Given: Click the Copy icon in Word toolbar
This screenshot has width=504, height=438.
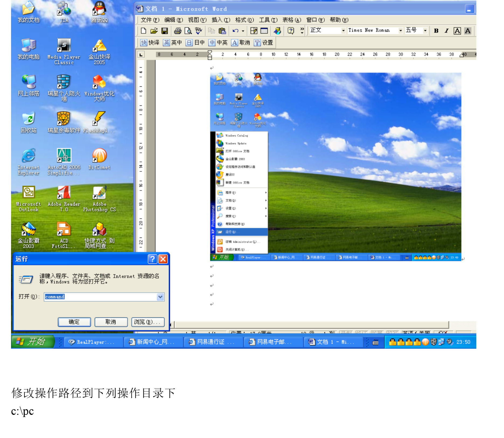Looking at the screenshot, I should point(212,31).
